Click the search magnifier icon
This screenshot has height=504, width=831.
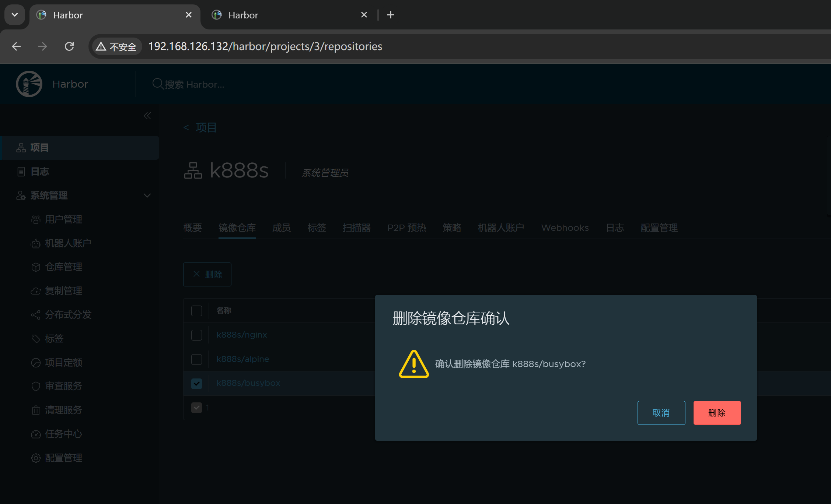pyautogui.click(x=158, y=84)
